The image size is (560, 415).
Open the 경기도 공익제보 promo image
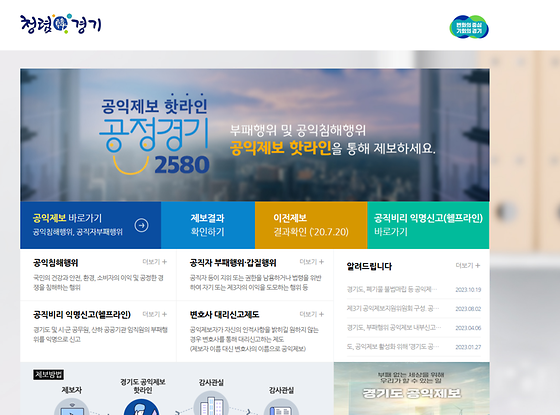point(411,389)
